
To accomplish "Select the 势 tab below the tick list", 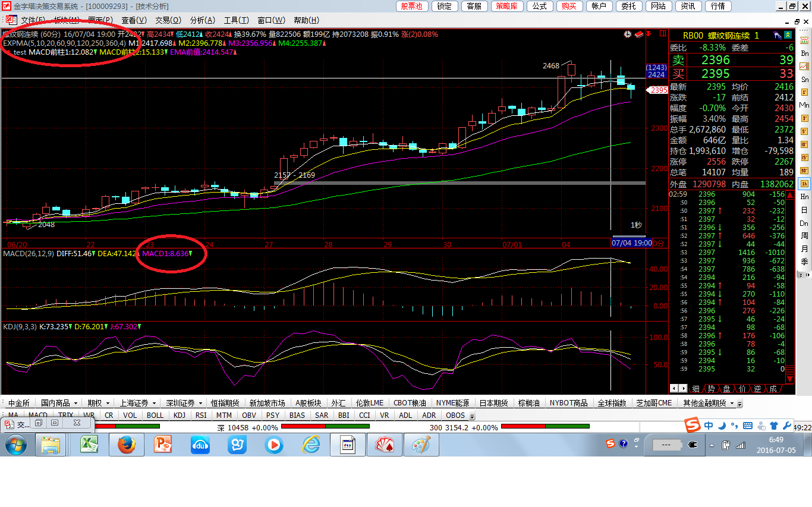I will click(711, 389).
